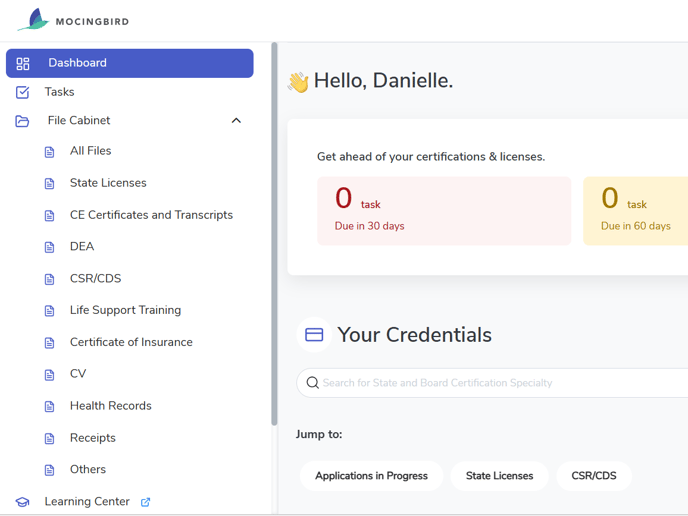688x516 pixels.
Task: Open CE Certificates and Transcripts
Action: pos(151,215)
